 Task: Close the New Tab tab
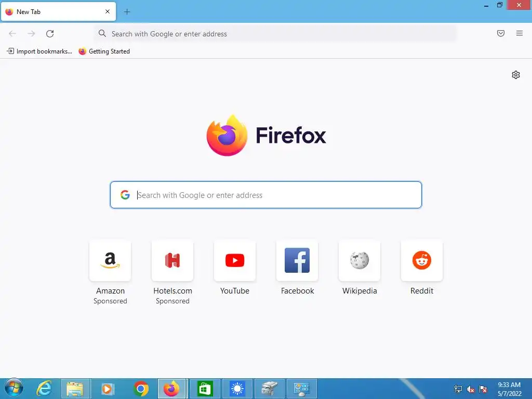coord(108,11)
